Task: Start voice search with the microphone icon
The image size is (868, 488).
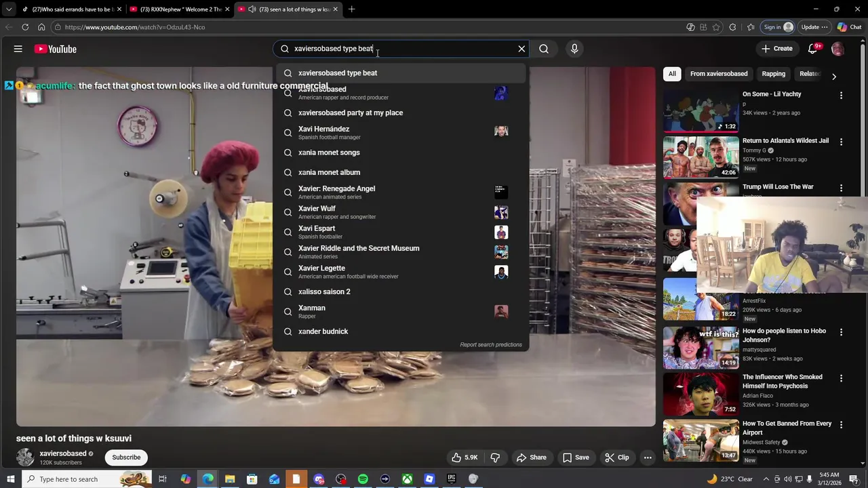Action: [x=574, y=49]
